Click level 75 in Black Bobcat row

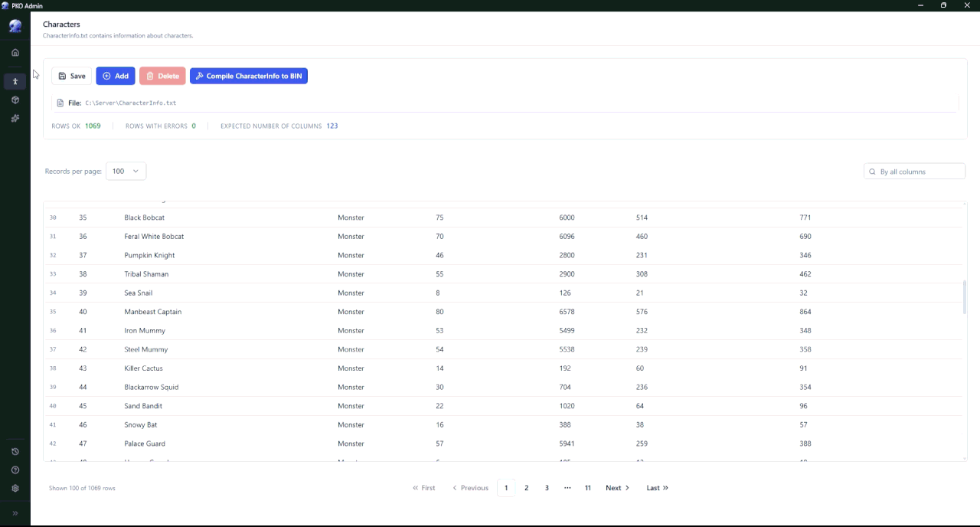(x=439, y=218)
